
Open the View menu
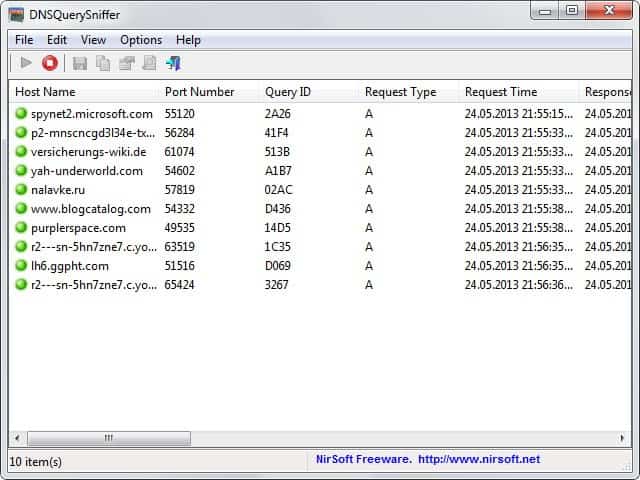coord(93,40)
